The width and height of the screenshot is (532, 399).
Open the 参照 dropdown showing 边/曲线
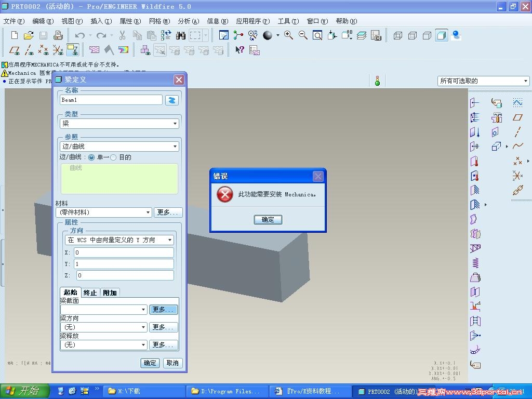click(x=119, y=147)
